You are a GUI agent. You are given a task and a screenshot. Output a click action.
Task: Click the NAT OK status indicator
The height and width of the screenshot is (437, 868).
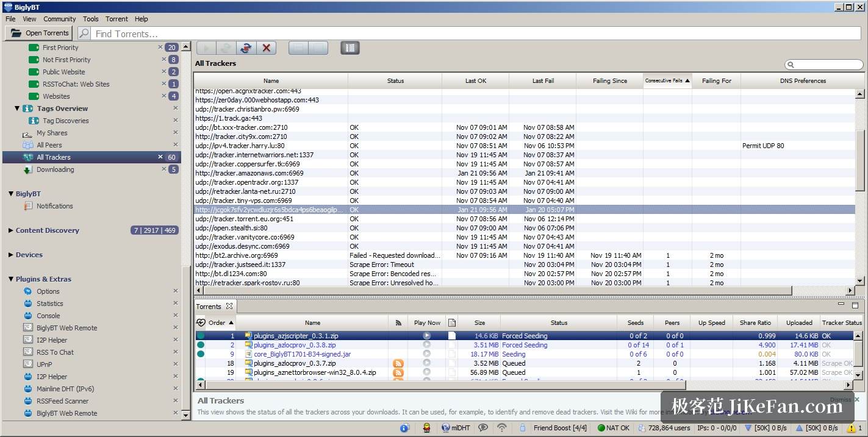[614, 428]
